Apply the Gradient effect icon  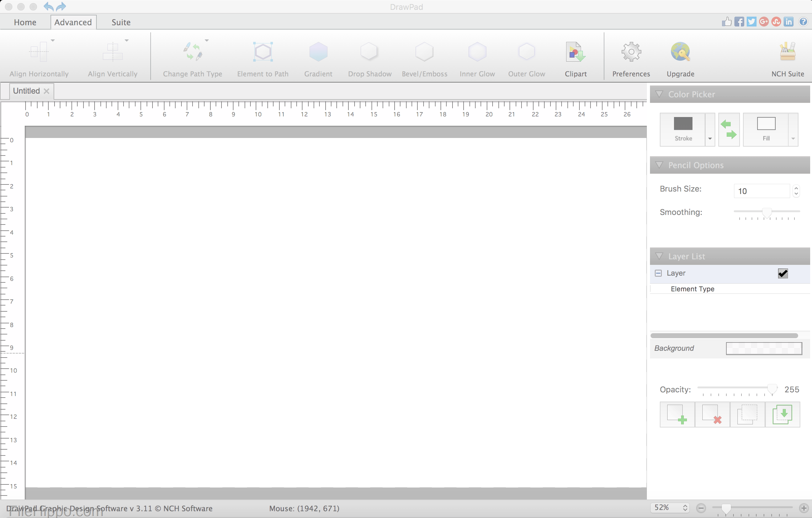(318, 52)
